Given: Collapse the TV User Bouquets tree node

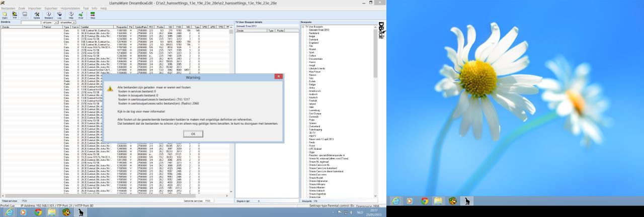Looking at the screenshot, I should (303, 27).
